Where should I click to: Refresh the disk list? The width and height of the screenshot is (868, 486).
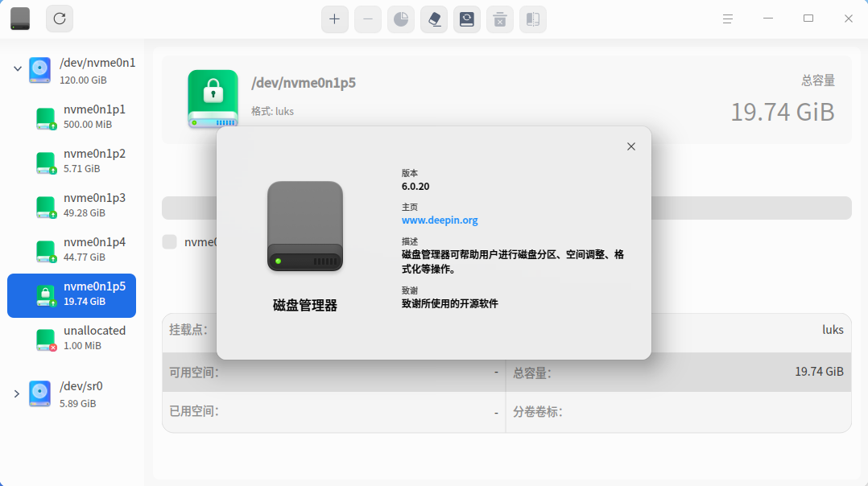point(60,19)
